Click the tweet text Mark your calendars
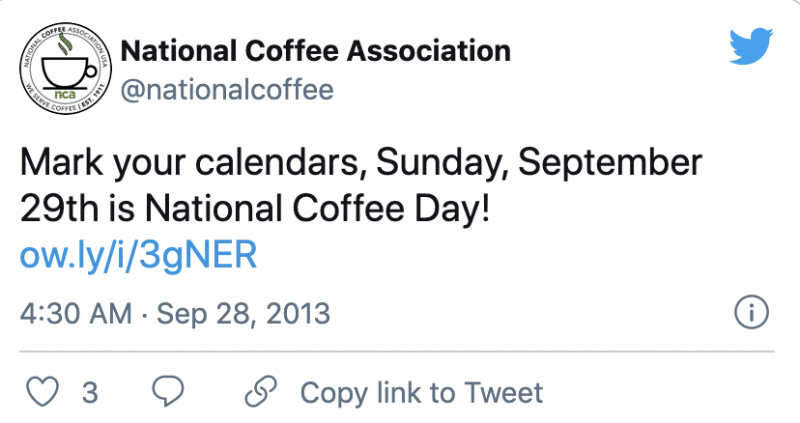 pos(189,162)
